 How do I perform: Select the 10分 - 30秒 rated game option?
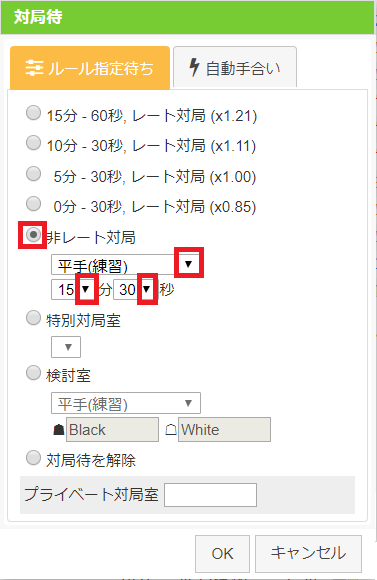pyautogui.click(x=33, y=143)
